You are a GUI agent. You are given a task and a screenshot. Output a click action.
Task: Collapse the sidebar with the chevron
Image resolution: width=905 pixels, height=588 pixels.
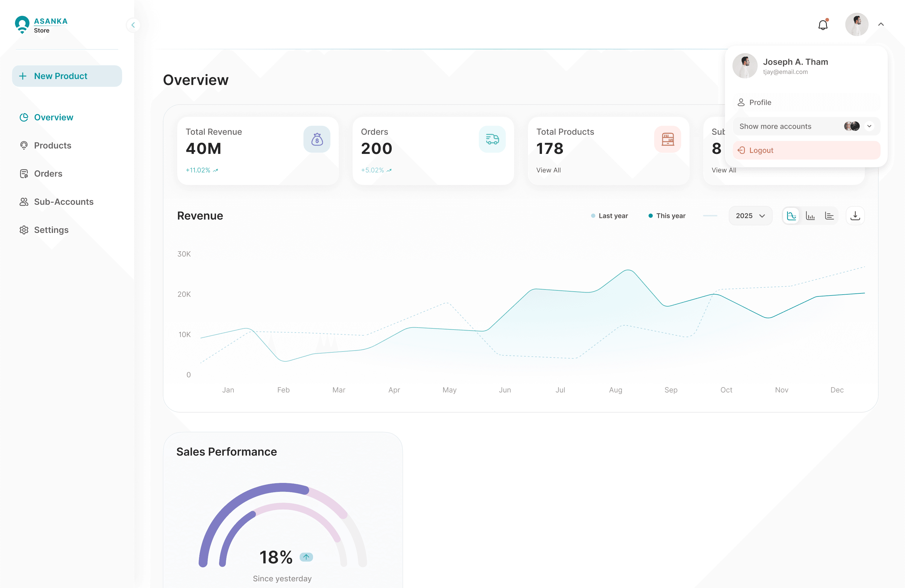click(x=133, y=25)
